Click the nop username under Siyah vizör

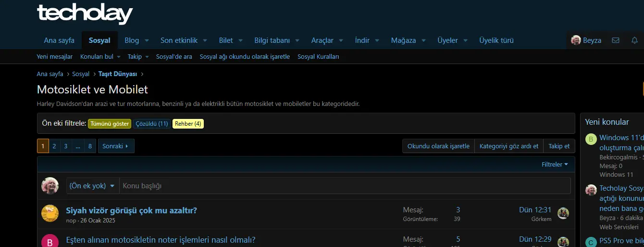point(71,221)
